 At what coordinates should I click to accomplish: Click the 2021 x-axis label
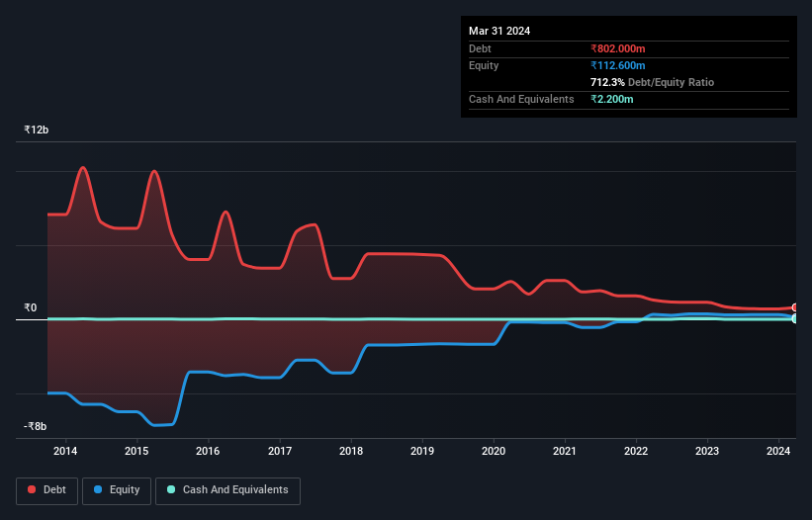tap(565, 451)
